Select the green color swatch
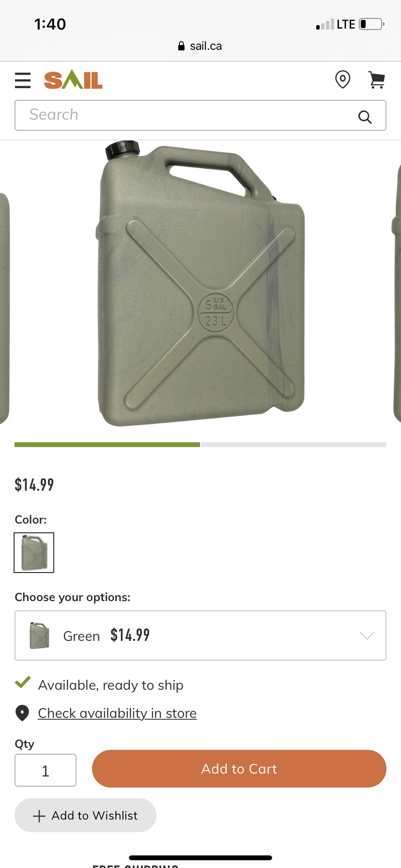The image size is (401, 868). coord(34,553)
